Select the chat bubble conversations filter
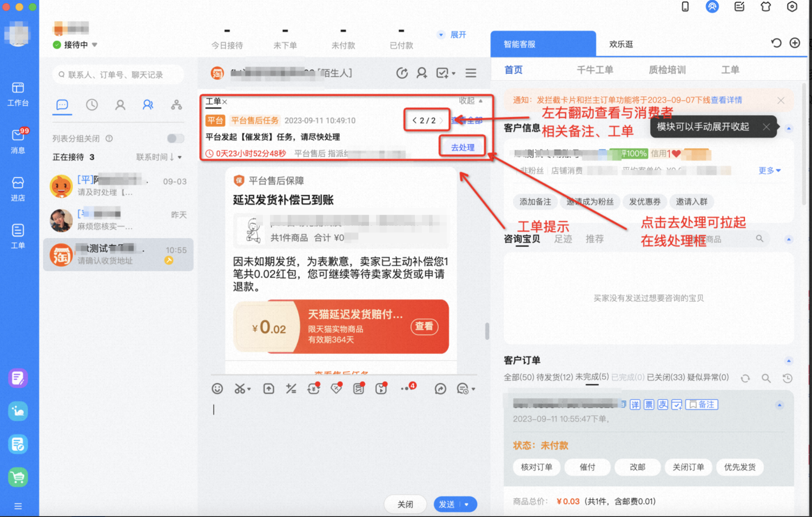 click(62, 105)
